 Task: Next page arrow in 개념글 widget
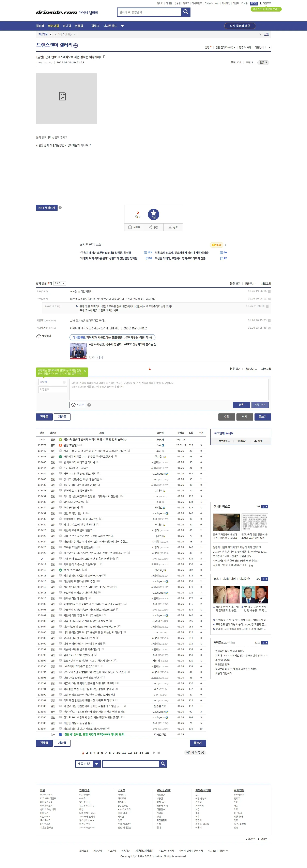[x=266, y=643]
